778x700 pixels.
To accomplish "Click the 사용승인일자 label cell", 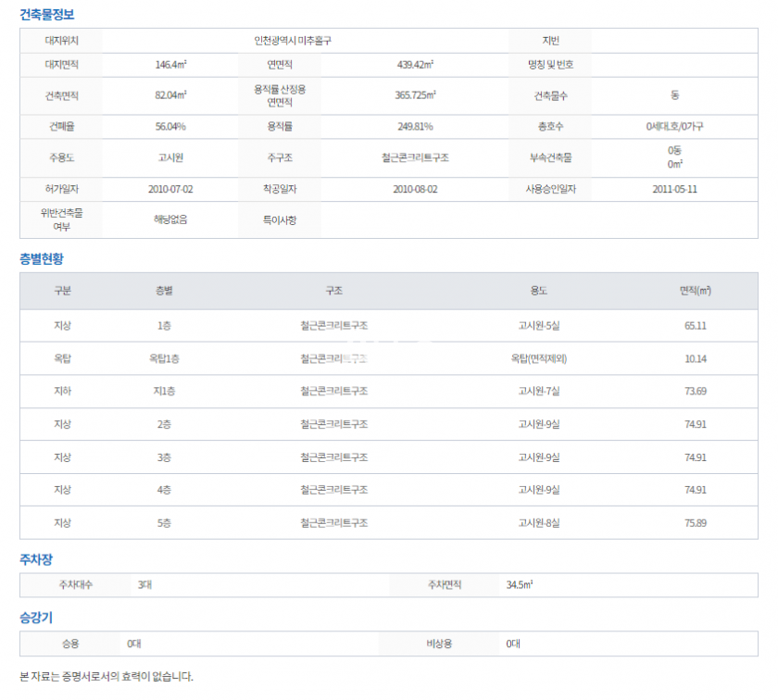I will click(550, 189).
